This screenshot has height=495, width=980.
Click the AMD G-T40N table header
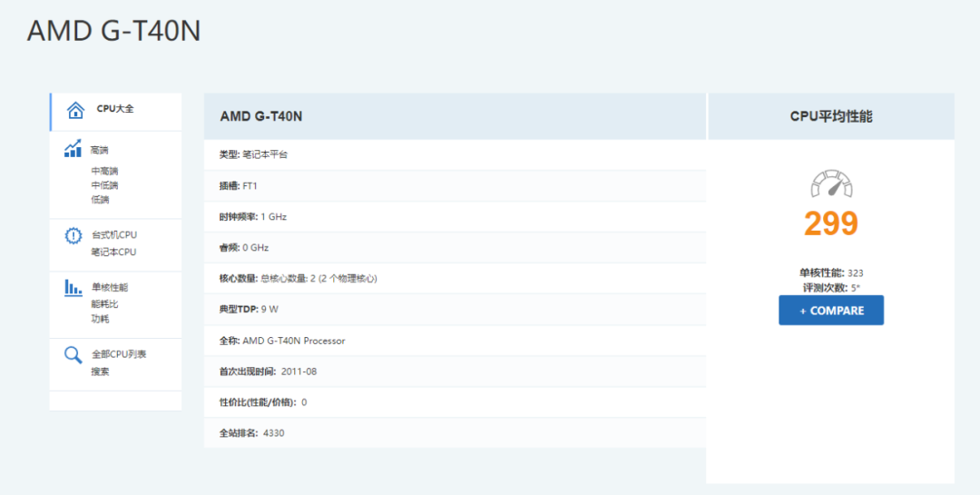tap(455, 116)
